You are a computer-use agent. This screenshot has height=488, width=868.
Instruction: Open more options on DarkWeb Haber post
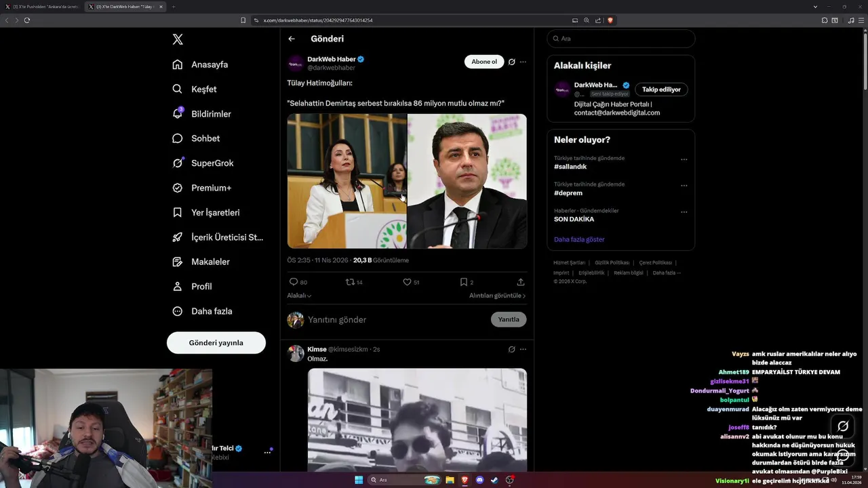[523, 62]
